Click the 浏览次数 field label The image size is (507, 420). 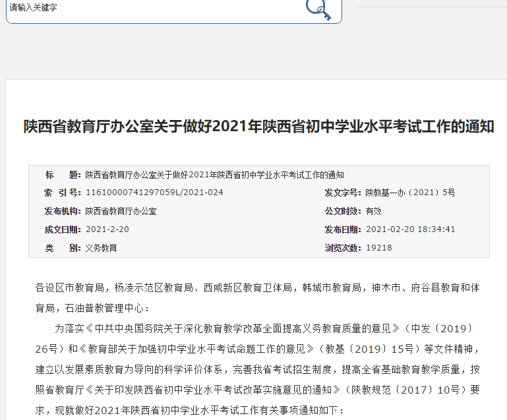point(342,248)
